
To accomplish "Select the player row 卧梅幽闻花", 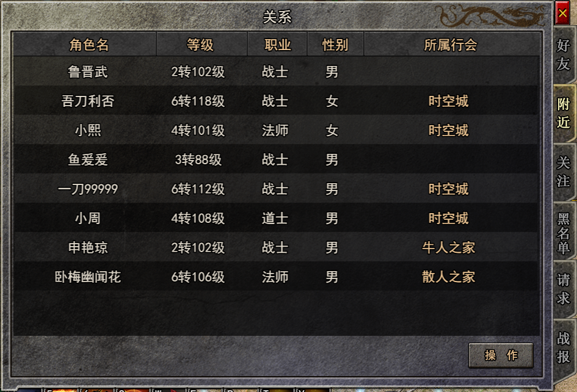I will coord(276,277).
